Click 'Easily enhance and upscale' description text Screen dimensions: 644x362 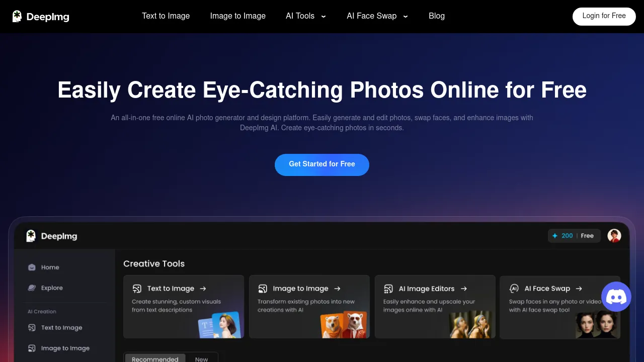point(429,306)
